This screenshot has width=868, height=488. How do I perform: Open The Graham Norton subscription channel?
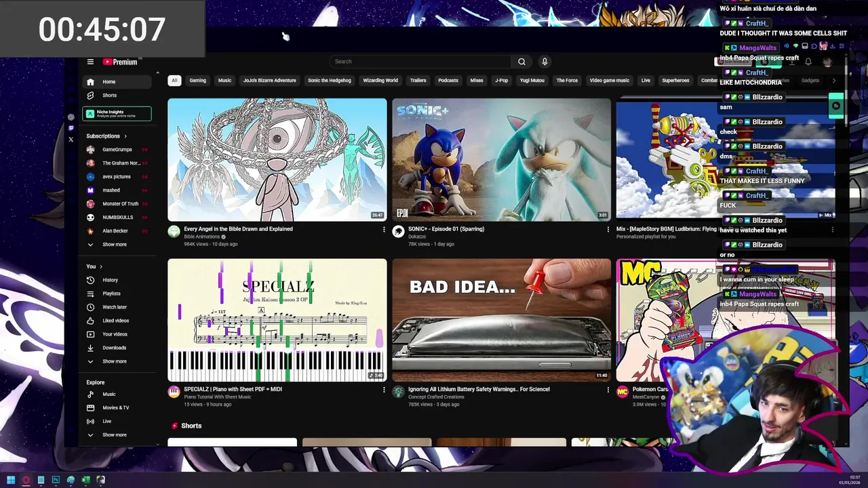tap(117, 163)
